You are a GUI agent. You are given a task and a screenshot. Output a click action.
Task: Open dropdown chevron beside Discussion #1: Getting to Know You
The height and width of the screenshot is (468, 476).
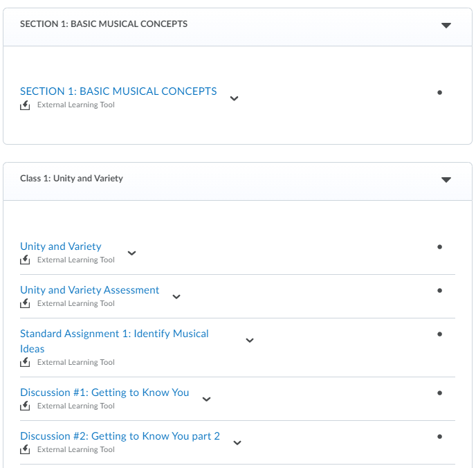point(206,399)
